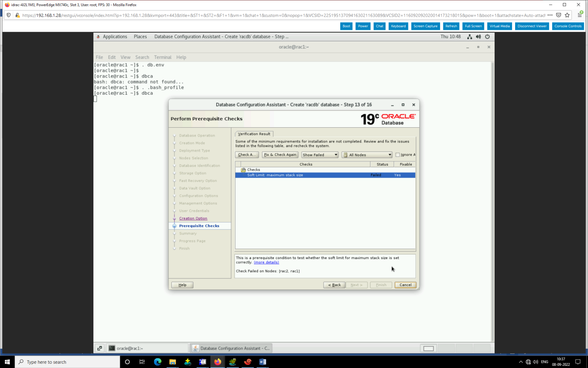The image size is (588, 368).
Task: Open terminal Help menu
Action: (181, 57)
